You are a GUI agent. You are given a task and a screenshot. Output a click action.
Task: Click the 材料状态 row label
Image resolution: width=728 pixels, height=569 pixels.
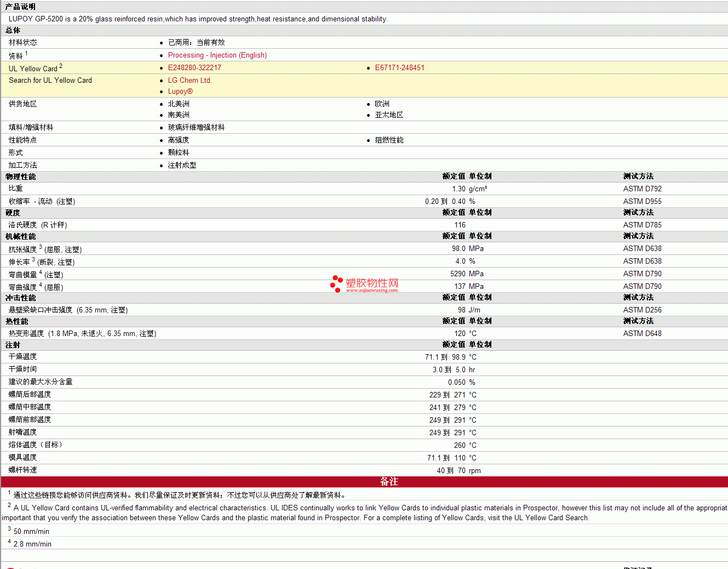coord(23,43)
